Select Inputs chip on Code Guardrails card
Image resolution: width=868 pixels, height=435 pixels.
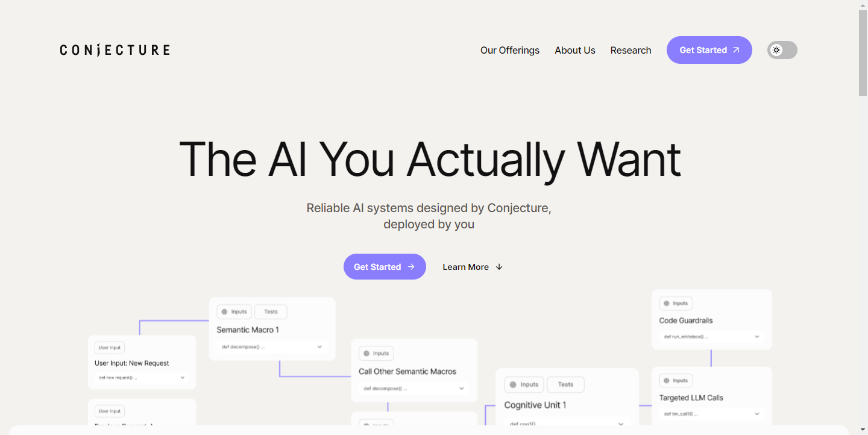coord(676,304)
